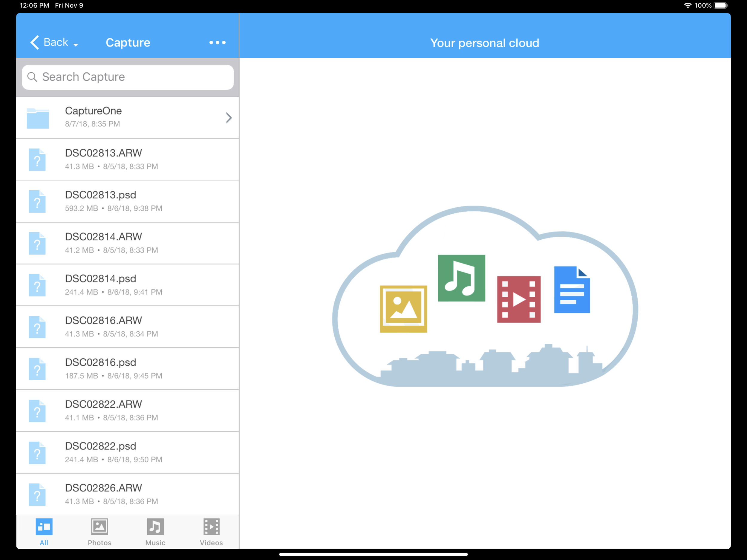Select the Music note tab icon

(155, 527)
